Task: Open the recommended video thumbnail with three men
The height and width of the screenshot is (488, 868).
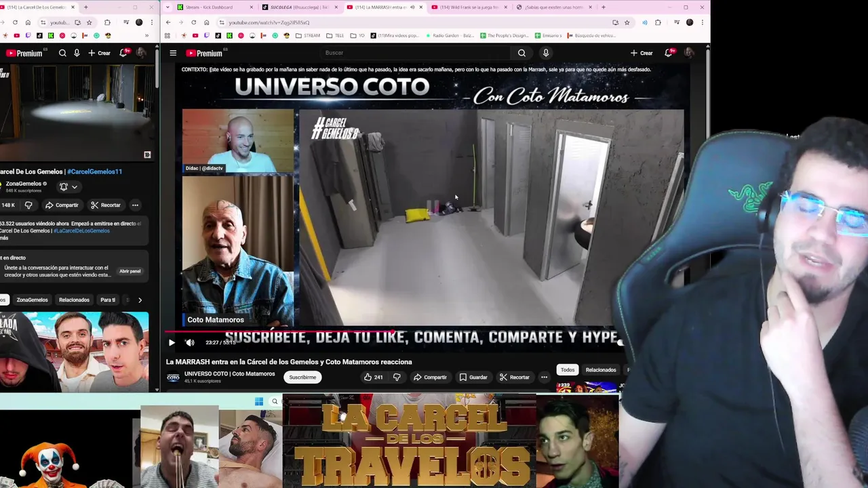Action: 74,352
